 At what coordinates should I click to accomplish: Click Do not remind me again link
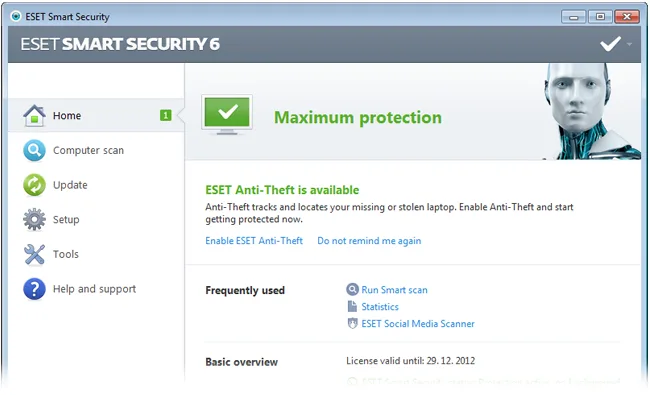coord(369,241)
